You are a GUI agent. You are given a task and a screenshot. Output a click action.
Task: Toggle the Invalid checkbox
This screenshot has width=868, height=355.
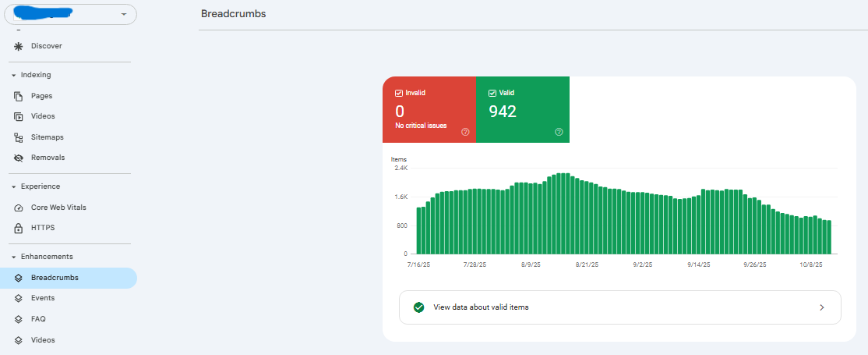click(x=399, y=93)
